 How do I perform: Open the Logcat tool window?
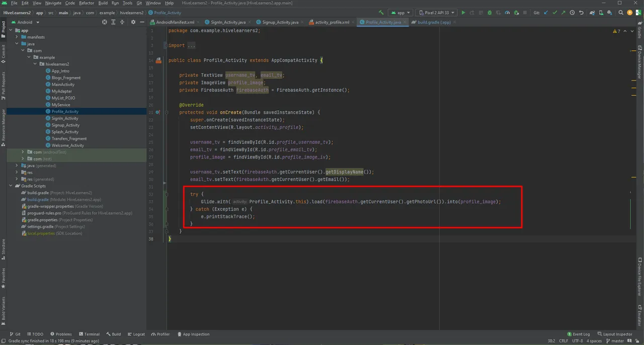point(136,334)
